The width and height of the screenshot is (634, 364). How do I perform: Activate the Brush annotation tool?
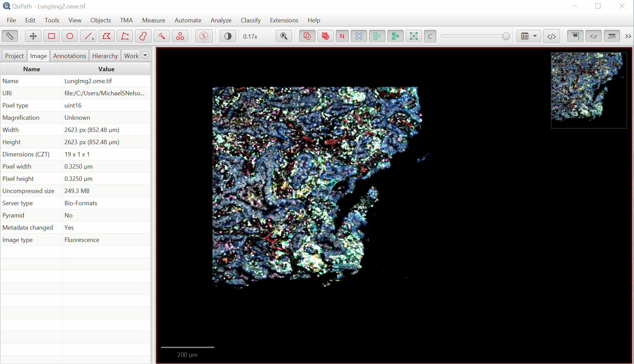coord(143,36)
